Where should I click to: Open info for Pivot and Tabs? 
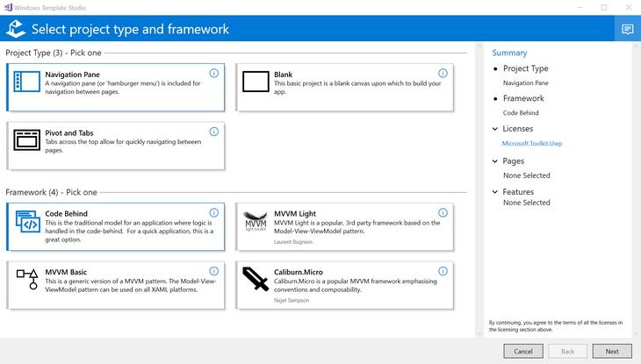coord(213,132)
